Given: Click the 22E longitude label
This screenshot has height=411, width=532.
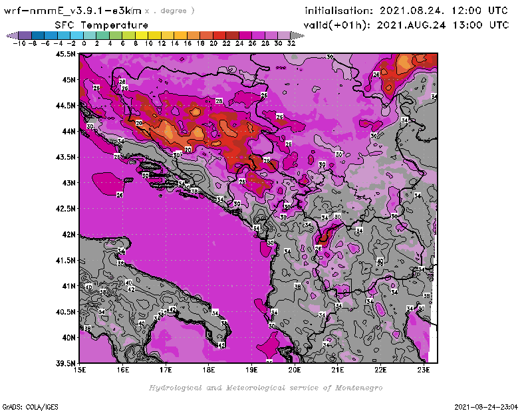Looking at the screenshot, I should pos(380,370).
